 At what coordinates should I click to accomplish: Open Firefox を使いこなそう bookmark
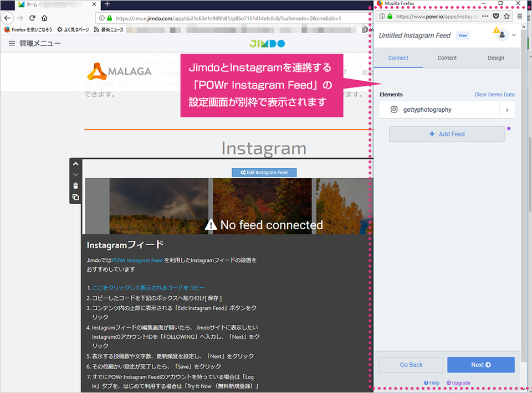point(28,30)
